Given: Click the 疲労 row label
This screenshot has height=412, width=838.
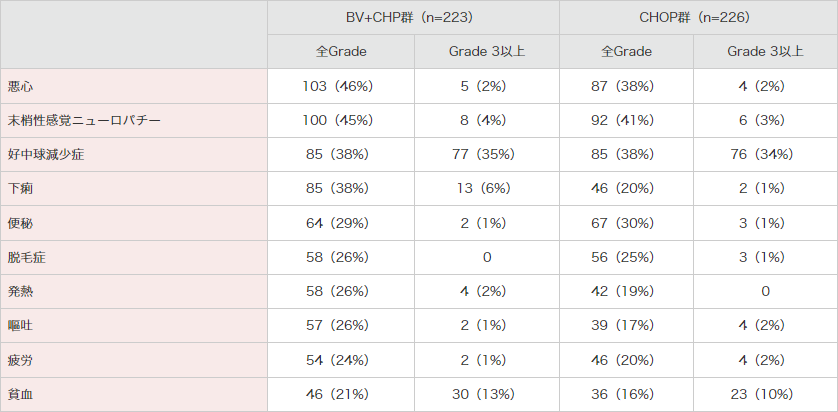Looking at the screenshot, I should click(x=20, y=360).
